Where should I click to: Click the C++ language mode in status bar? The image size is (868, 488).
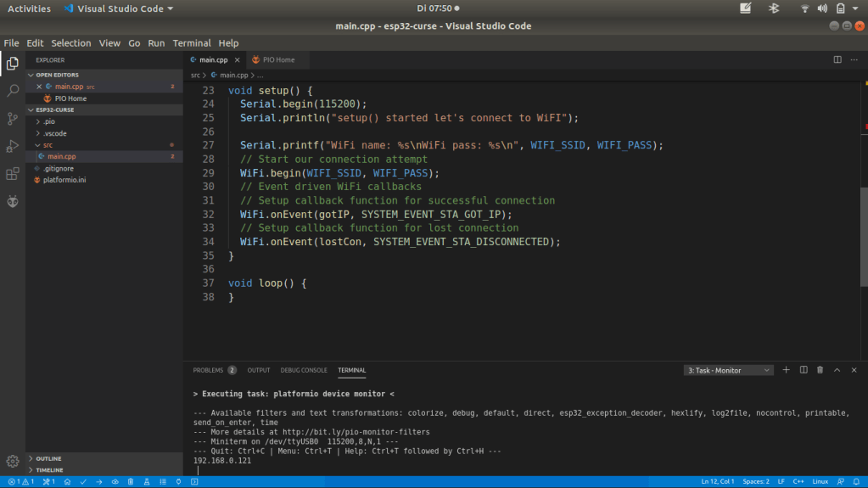click(x=797, y=482)
